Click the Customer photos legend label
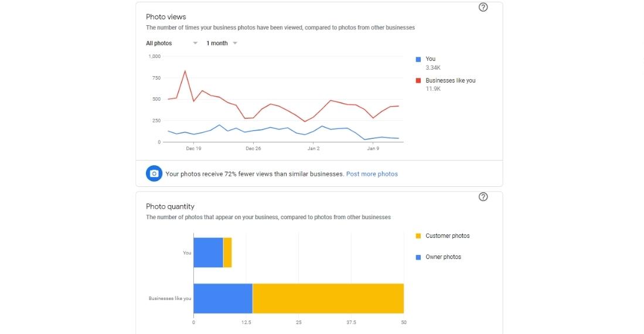Viewport: 644px width, 334px height. (447, 236)
